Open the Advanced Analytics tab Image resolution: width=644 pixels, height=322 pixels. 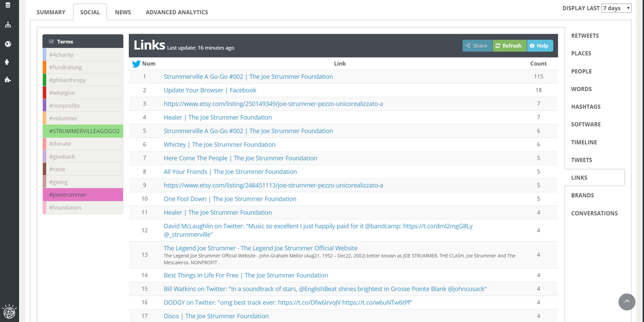coord(177,12)
